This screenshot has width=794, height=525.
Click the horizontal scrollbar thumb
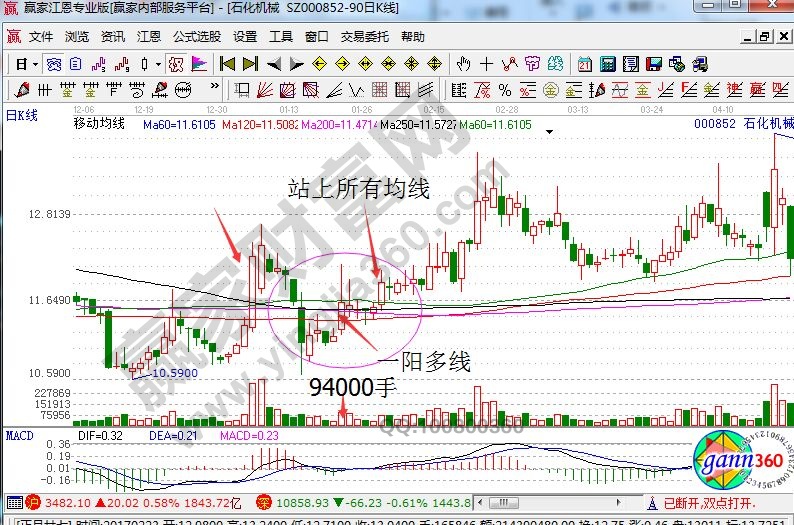pyautogui.click(x=503, y=503)
